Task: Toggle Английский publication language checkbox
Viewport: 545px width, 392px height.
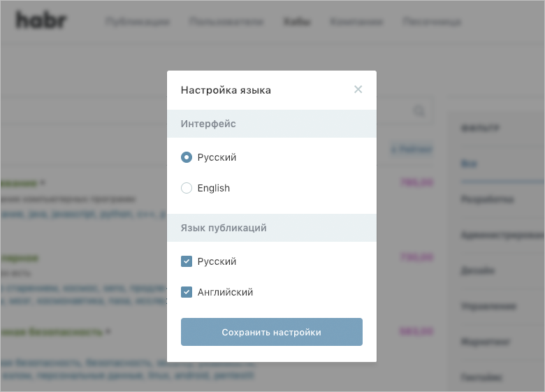Action: point(187,292)
